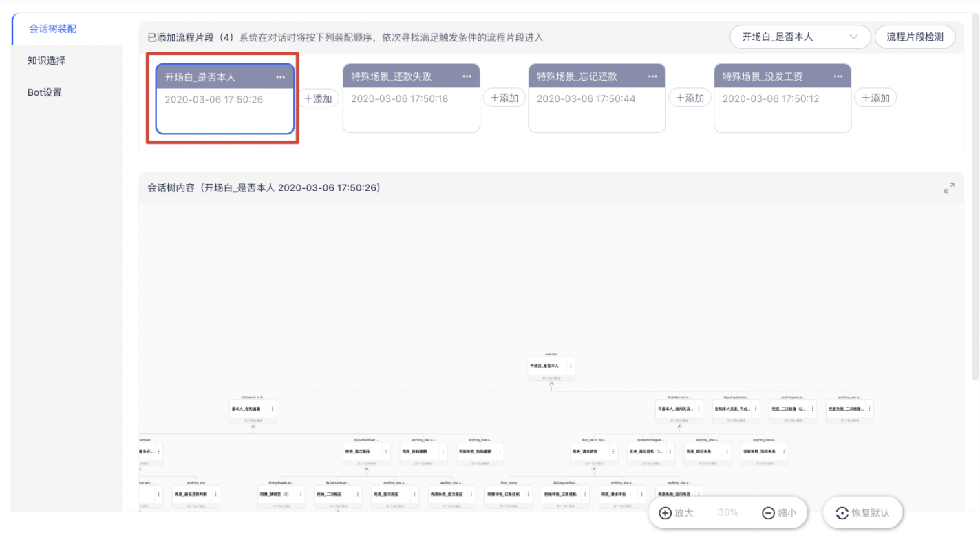This screenshot has height=540, width=980.
Task: Click the 已添加流程片段 (4) heading
Action: pyautogui.click(x=191, y=37)
